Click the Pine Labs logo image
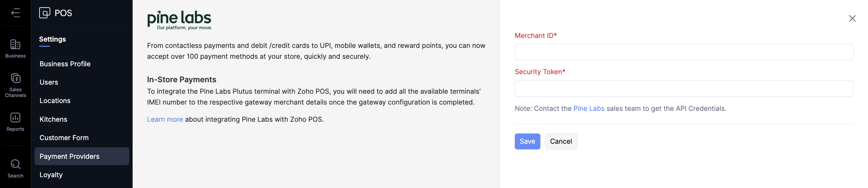The height and width of the screenshot is (188, 868). [x=179, y=20]
